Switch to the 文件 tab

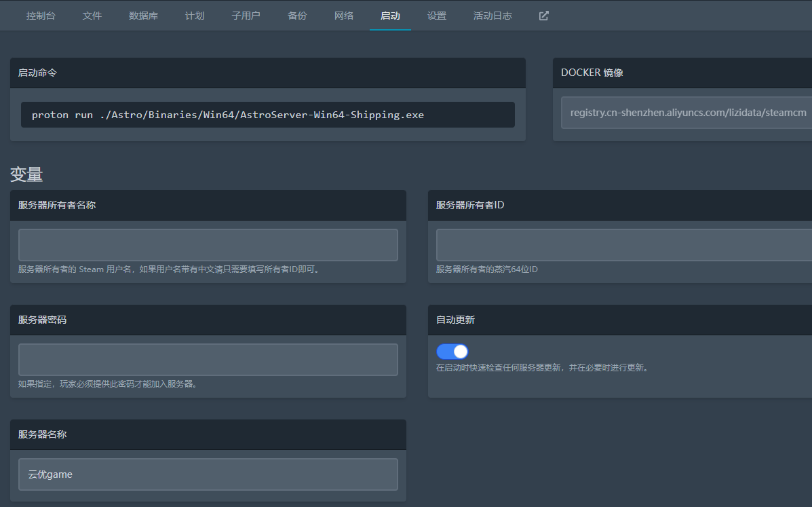coord(92,16)
